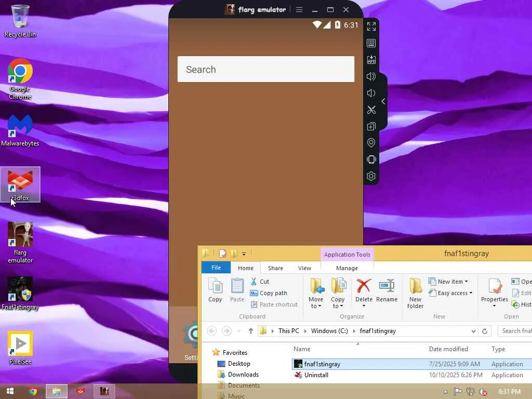Sort by Type column header

498,349
